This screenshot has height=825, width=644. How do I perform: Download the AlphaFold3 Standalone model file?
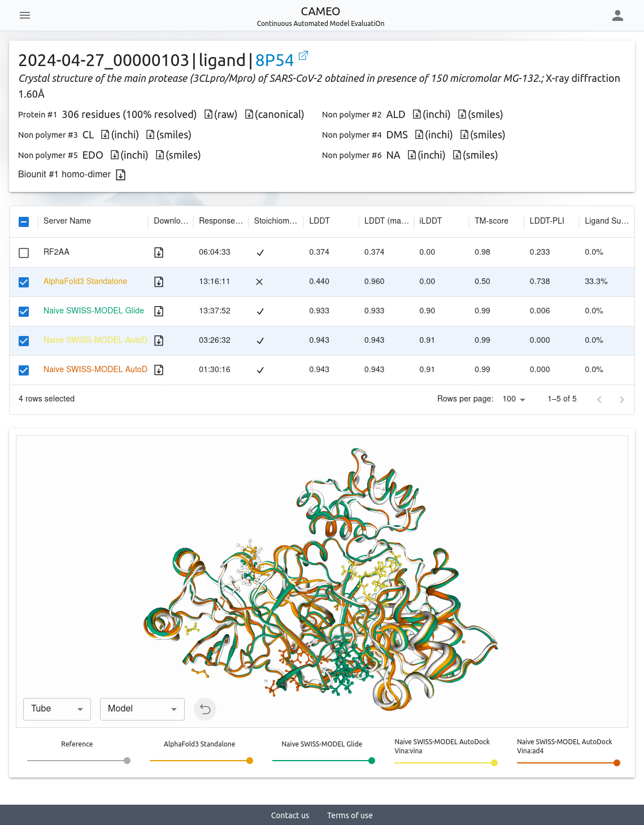point(159,282)
